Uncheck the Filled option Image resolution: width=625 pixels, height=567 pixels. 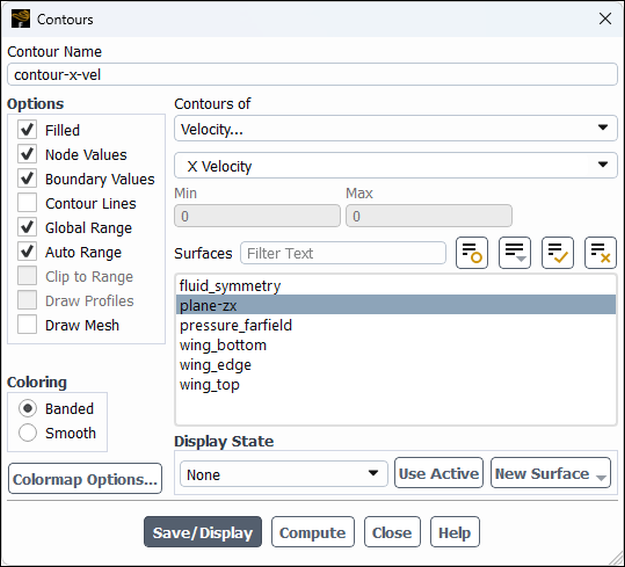pos(27,130)
